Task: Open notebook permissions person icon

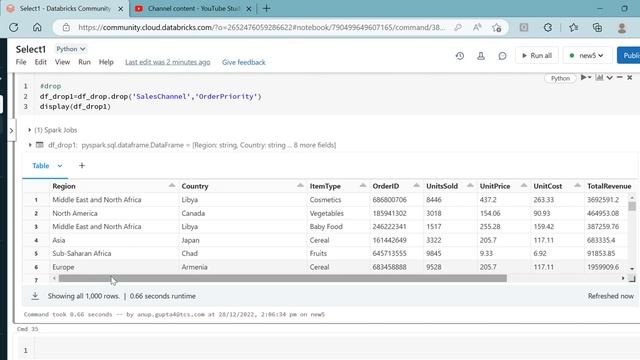Action: point(481,56)
